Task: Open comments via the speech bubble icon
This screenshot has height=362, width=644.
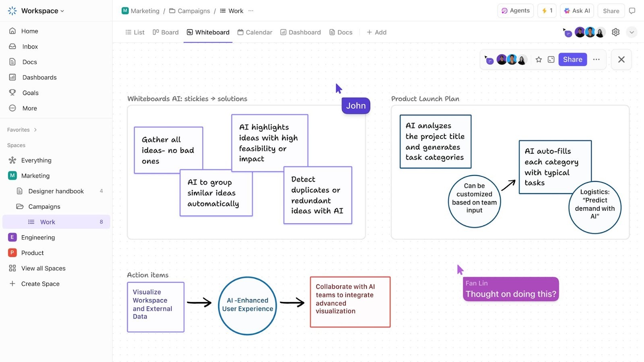Action: (632, 10)
